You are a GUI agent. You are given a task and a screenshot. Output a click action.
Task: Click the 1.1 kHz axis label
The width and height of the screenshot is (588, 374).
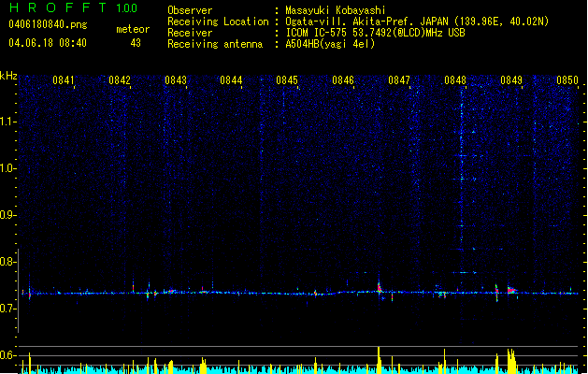pyautogui.click(x=8, y=122)
